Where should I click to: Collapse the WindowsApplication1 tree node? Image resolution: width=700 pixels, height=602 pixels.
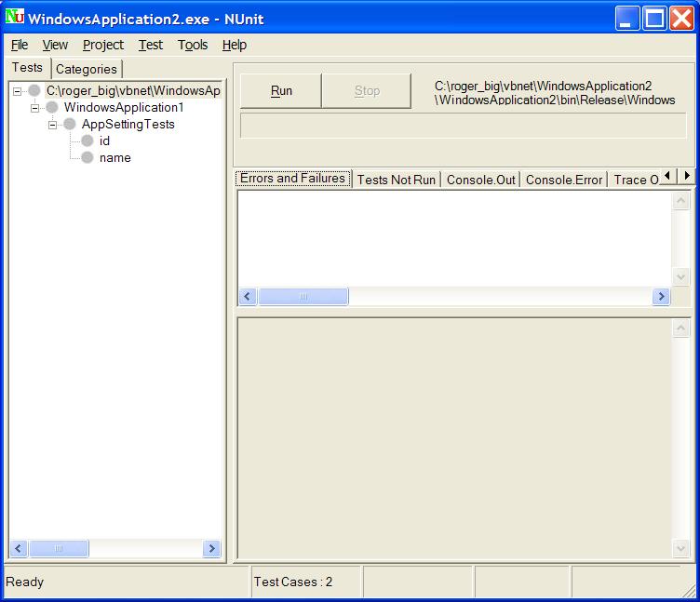[x=34, y=108]
